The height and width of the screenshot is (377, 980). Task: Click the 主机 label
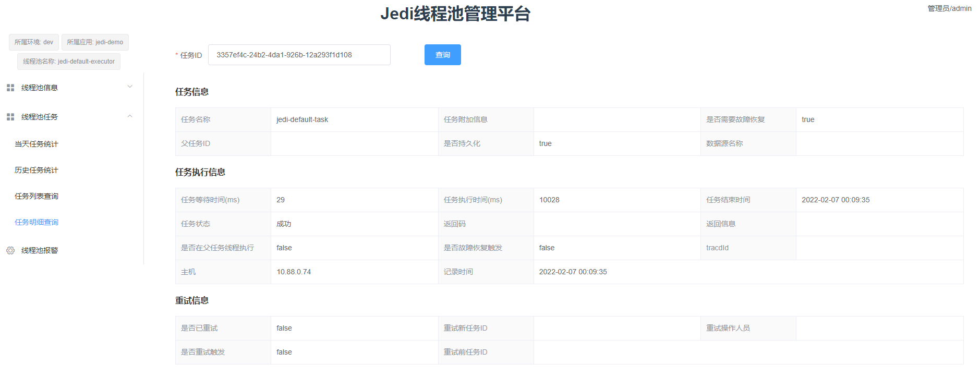(x=188, y=272)
